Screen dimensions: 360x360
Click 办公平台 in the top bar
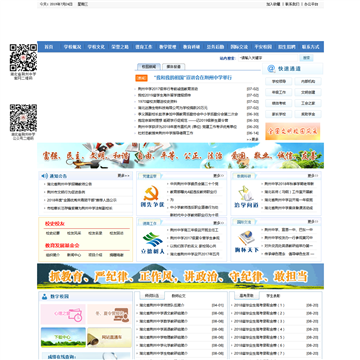tap(311, 4)
